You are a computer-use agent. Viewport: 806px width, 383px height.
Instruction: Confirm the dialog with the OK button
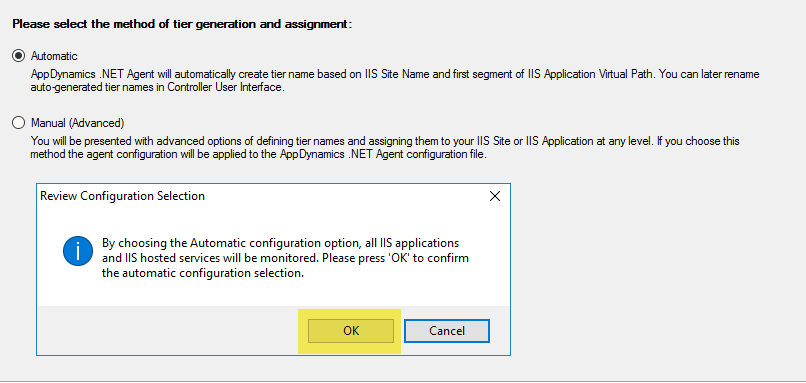point(351,331)
